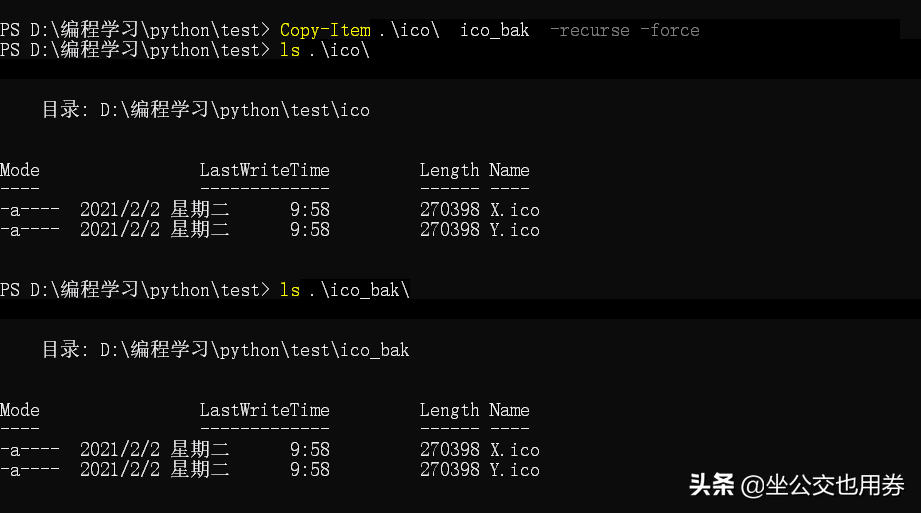Click the Mode header in first table
The width and height of the screenshot is (921, 513).
pos(20,170)
